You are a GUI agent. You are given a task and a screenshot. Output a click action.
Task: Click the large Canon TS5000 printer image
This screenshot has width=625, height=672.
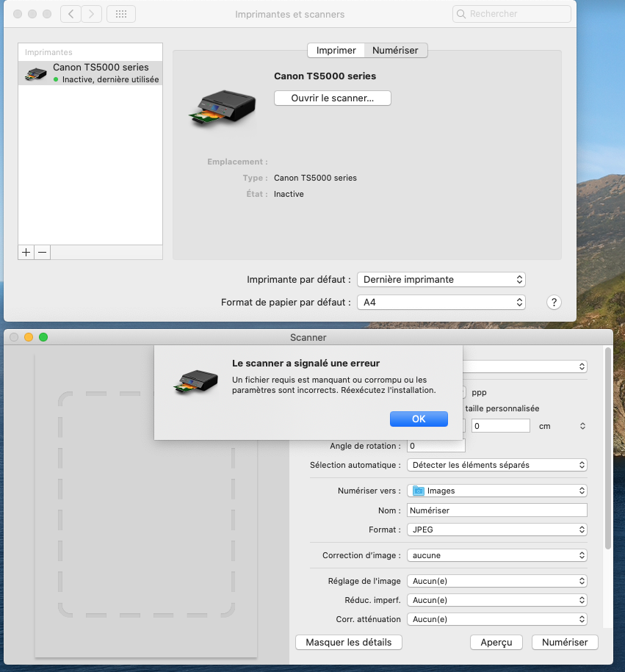tap(222, 107)
